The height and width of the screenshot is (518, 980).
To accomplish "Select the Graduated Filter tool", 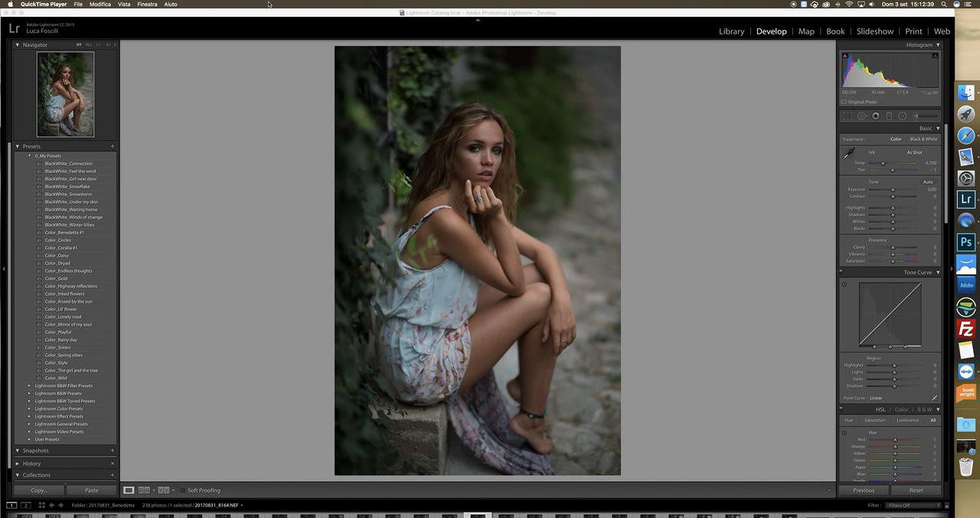I will point(889,116).
